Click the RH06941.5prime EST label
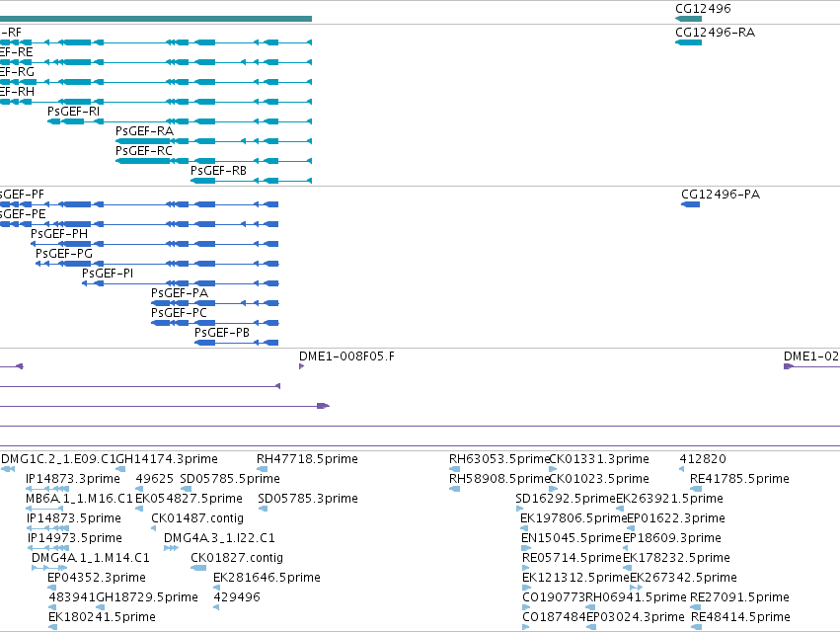This screenshot has width=840, height=632. pos(637,597)
